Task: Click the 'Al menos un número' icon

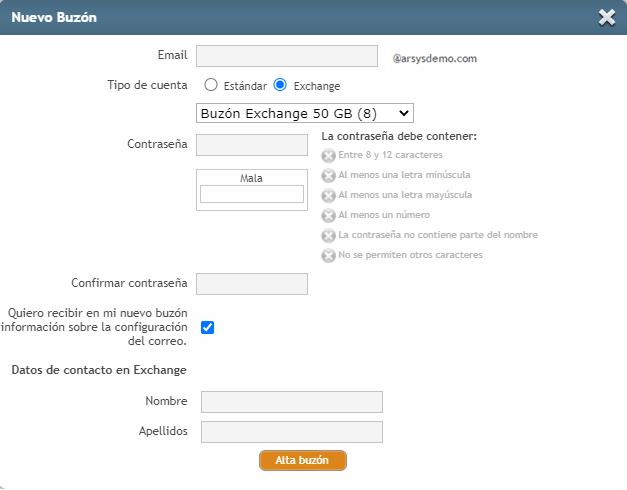Action: [x=328, y=216]
